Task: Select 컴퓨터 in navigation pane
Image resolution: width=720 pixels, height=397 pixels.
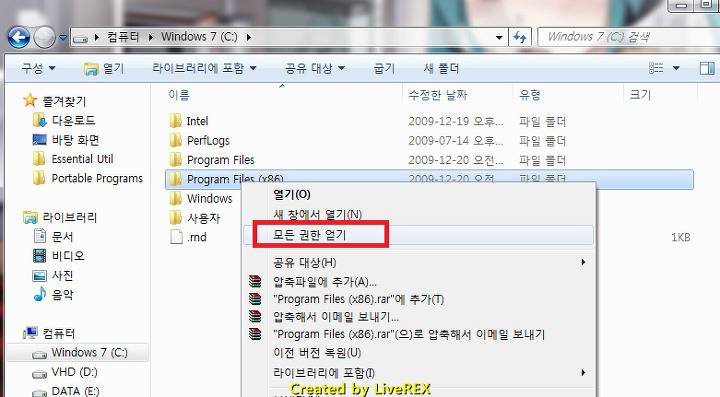Action: point(58,333)
